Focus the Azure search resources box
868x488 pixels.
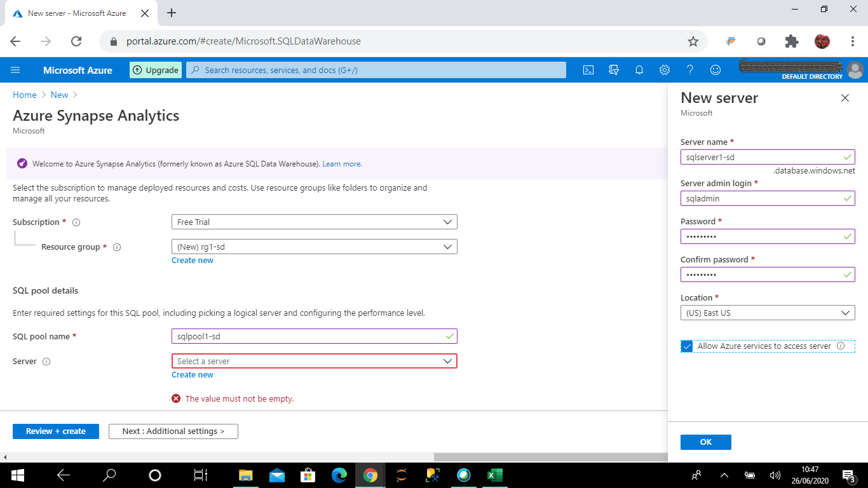click(x=376, y=70)
